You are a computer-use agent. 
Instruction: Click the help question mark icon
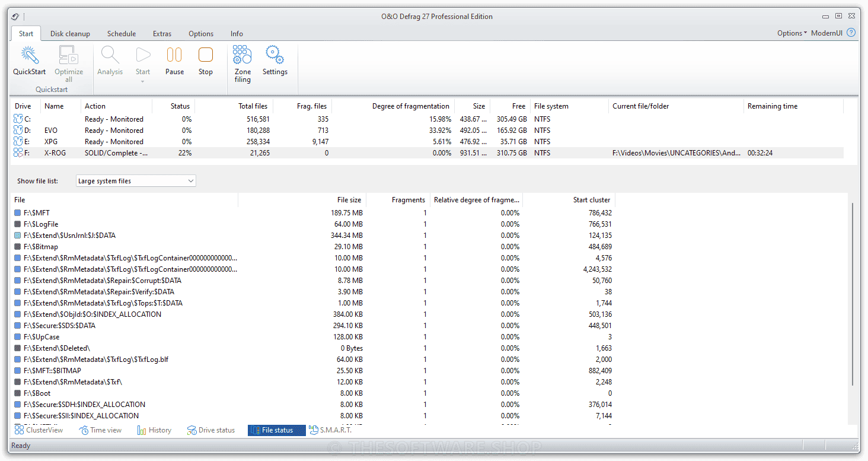851,33
